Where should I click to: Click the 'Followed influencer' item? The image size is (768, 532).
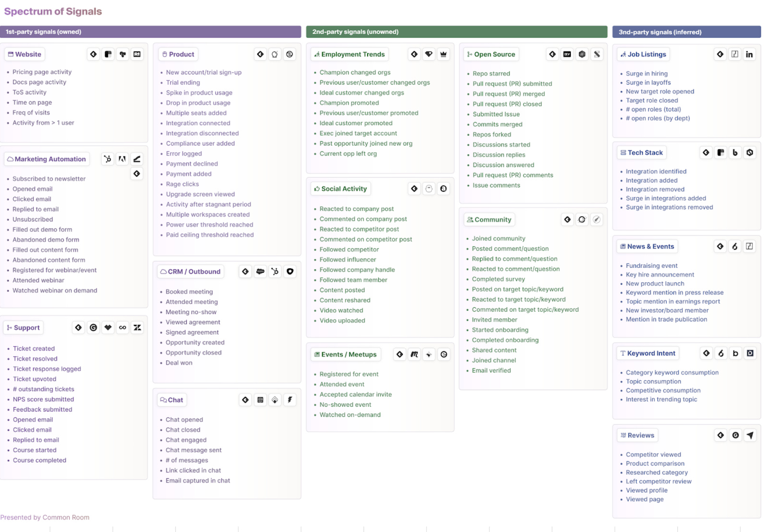pos(348,259)
